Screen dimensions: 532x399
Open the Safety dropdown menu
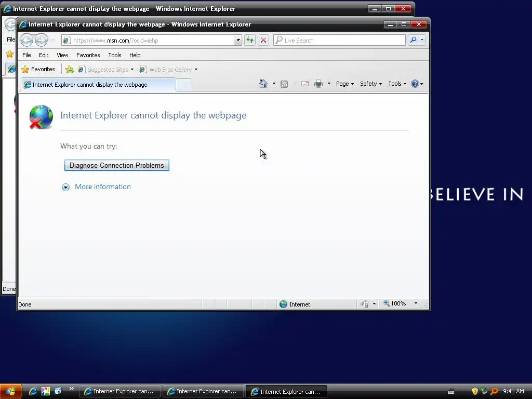coord(371,84)
